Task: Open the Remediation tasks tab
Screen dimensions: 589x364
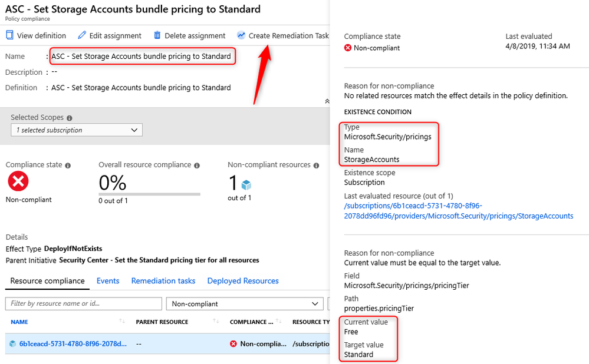Action: pos(163,281)
